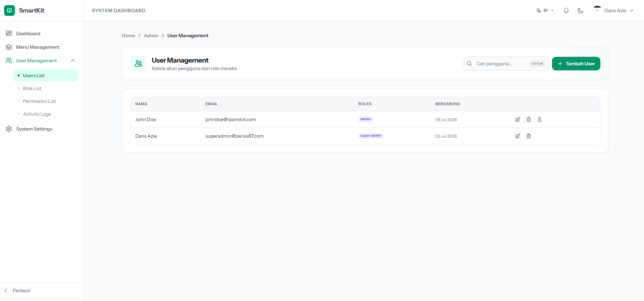Click the admin role badge

coord(366,119)
